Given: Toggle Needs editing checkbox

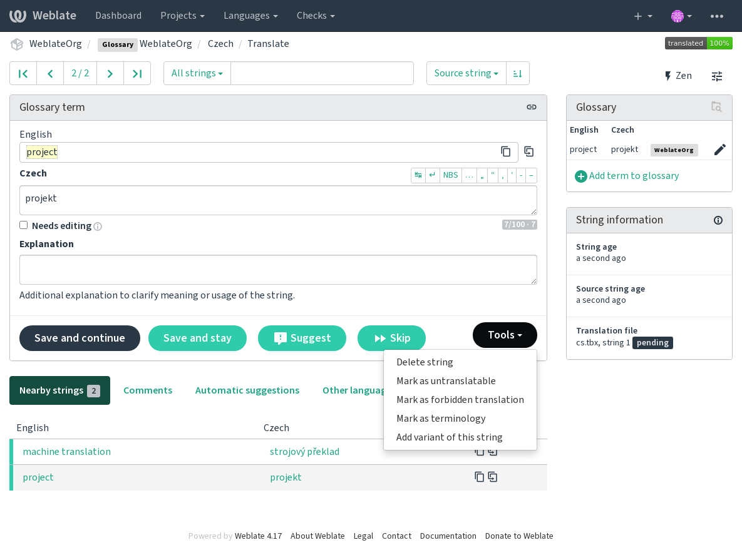Looking at the screenshot, I should [24, 225].
